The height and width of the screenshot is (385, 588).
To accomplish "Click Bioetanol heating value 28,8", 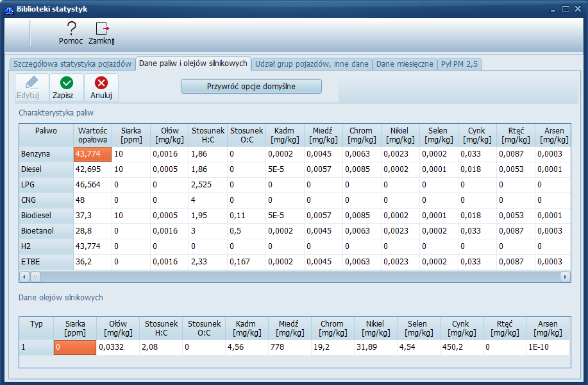I will point(92,231).
